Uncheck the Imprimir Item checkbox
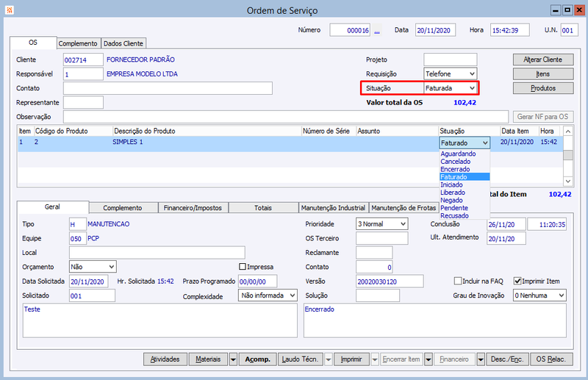 (517, 281)
